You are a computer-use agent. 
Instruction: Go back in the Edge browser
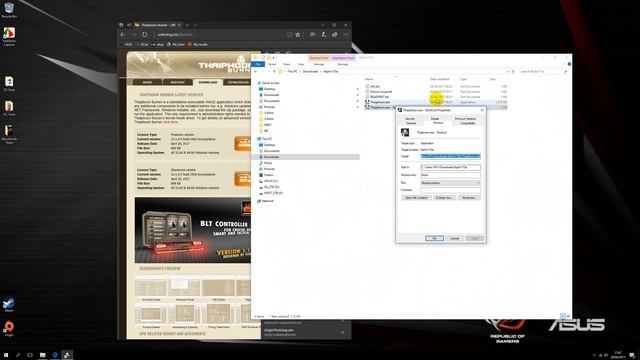[x=123, y=35]
